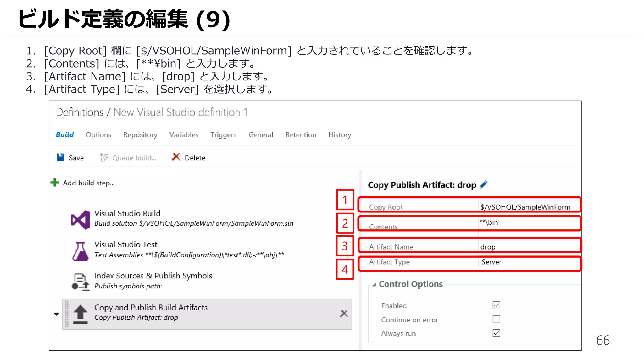Open the Triggers tab
Image resolution: width=644 pixels, height=362 pixels.
coord(224,134)
